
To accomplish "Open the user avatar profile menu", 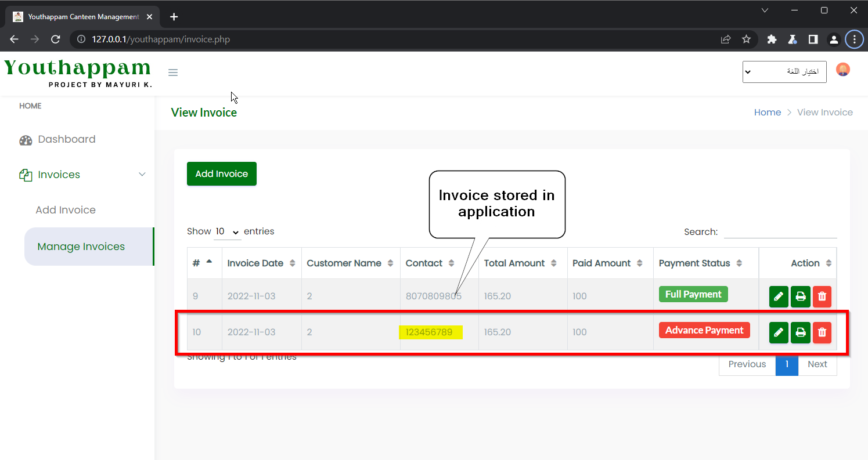I will [843, 70].
